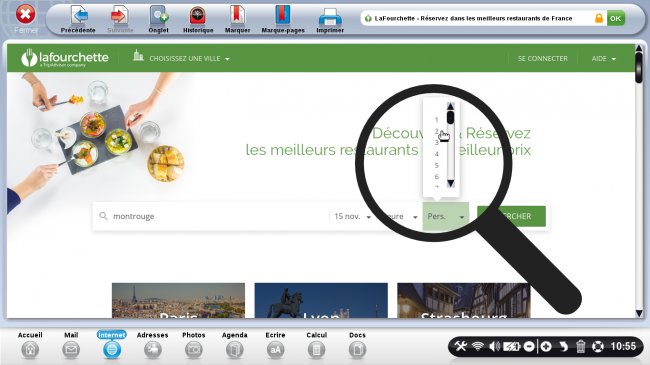Click the 10:55 clock
Screen dimensions: 650x365
(x=623, y=346)
